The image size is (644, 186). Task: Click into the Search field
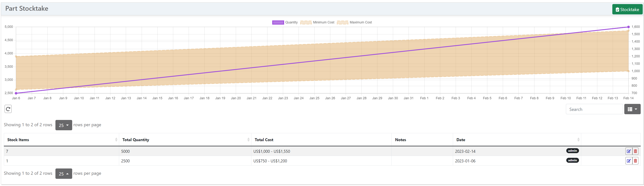click(x=594, y=109)
